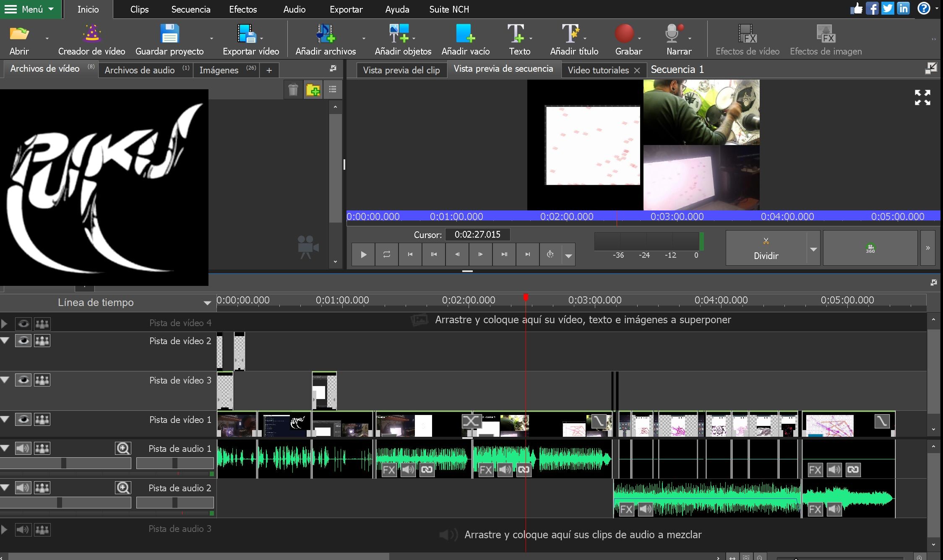Open Línea de tiempo view dropdown
The height and width of the screenshot is (560, 943).
pos(207,303)
